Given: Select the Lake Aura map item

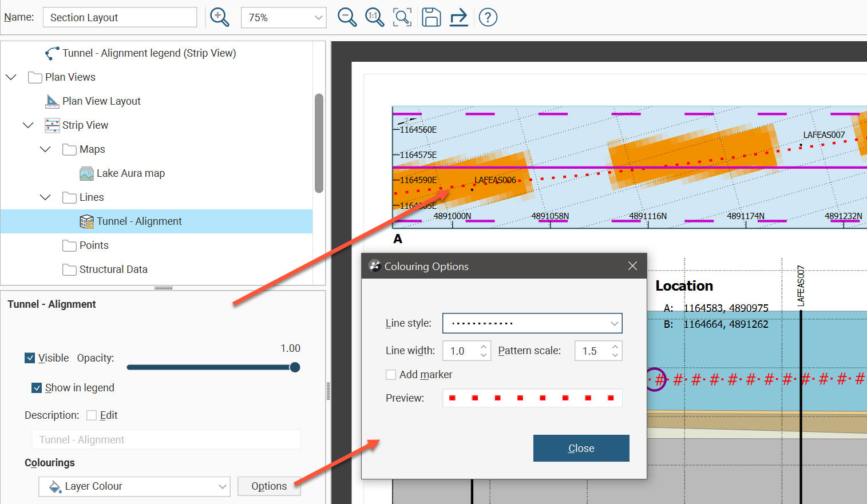Looking at the screenshot, I should tap(130, 173).
